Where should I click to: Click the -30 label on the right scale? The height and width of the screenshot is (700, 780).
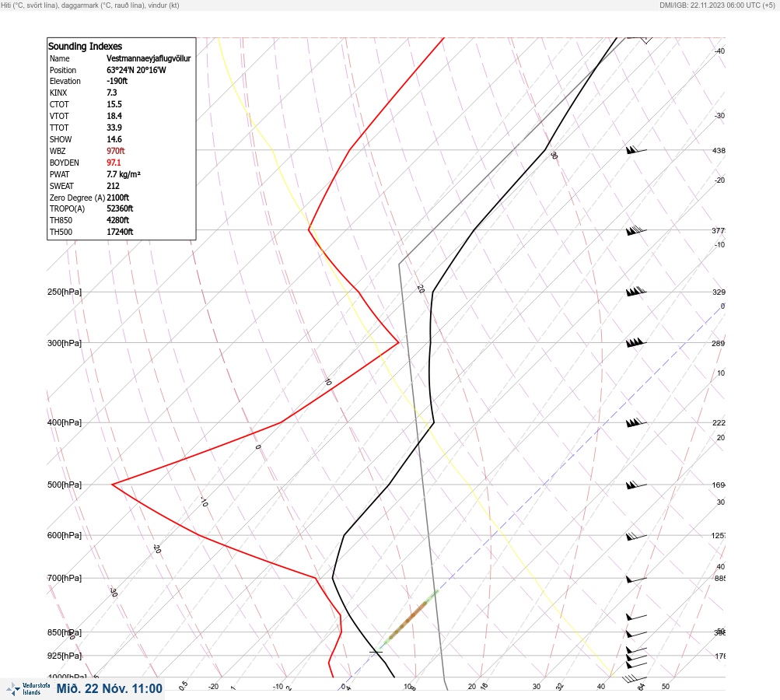click(x=719, y=115)
